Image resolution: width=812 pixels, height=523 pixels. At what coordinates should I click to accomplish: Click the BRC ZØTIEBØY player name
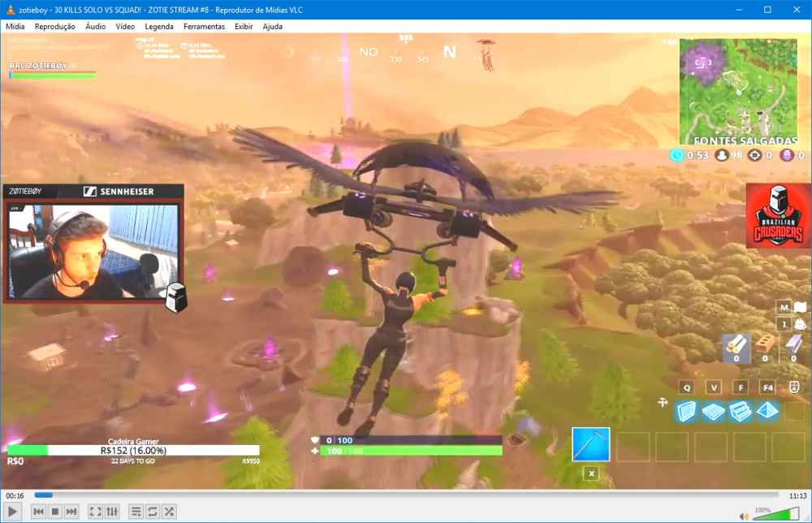coord(38,66)
